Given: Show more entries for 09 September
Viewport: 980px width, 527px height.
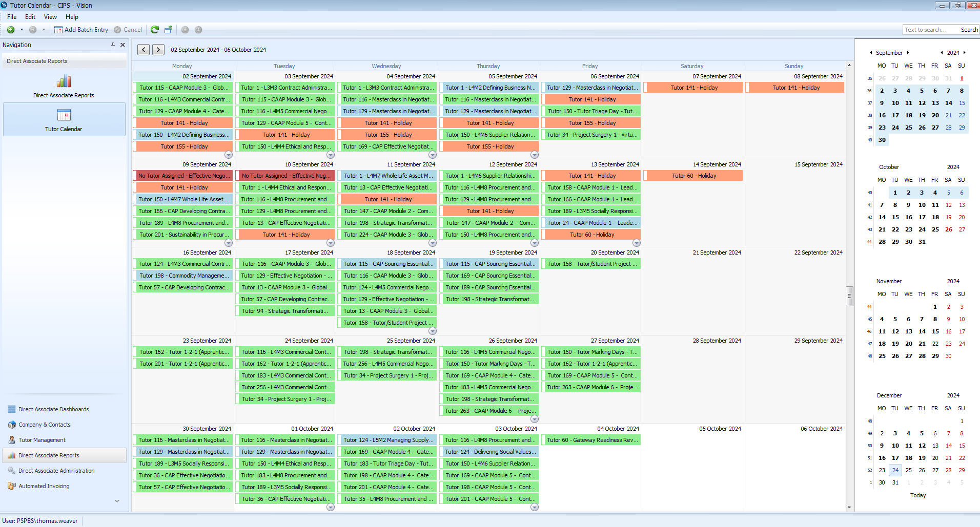Looking at the screenshot, I should click(229, 243).
